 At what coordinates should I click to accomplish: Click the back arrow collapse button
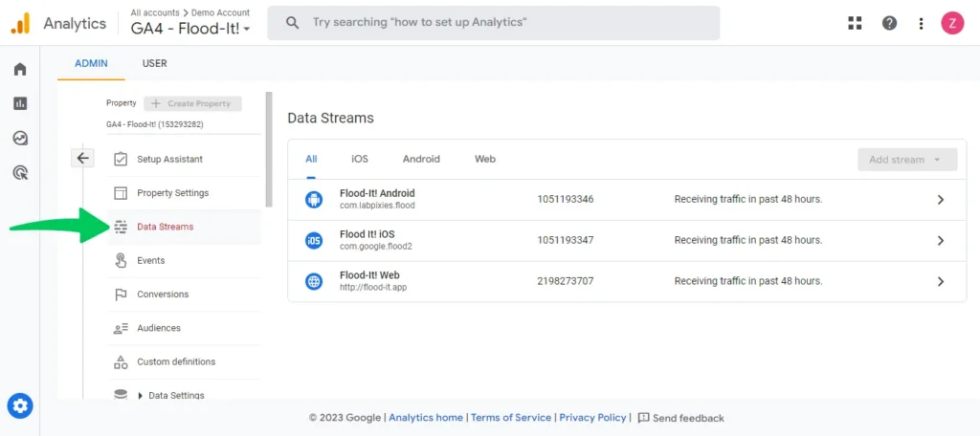coord(82,158)
